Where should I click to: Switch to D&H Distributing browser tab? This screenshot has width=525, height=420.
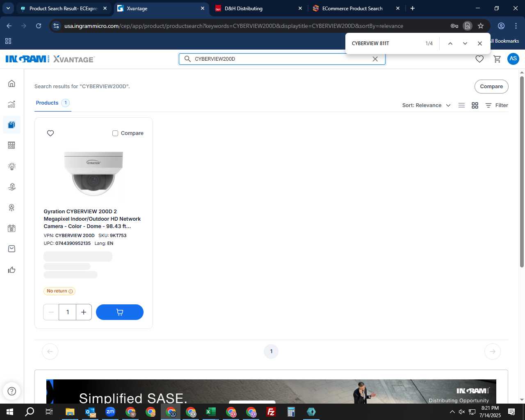(x=258, y=8)
